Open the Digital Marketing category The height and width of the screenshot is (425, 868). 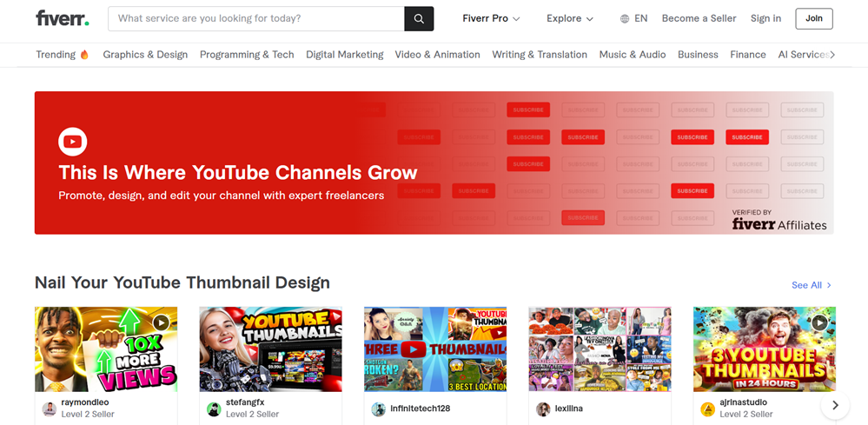344,54
